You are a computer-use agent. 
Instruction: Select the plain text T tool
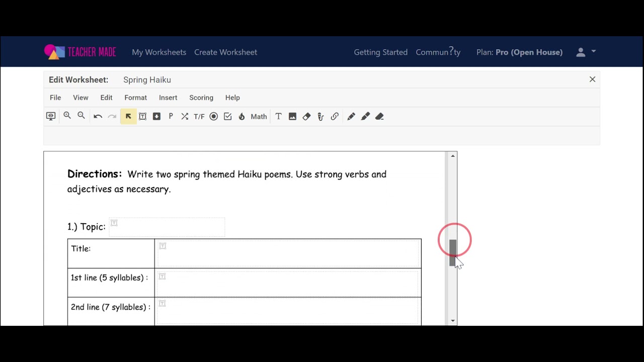(278, 116)
